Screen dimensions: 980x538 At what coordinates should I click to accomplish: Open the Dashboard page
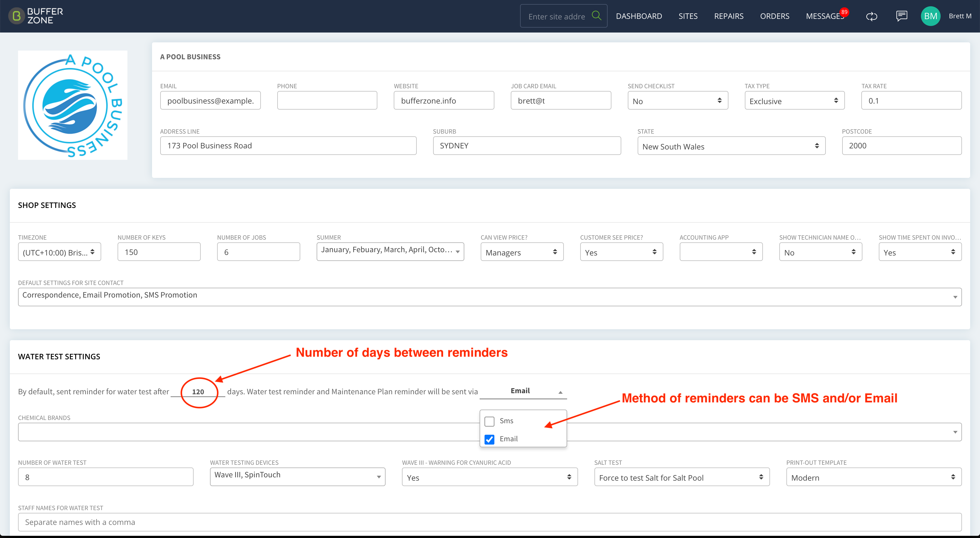pos(639,16)
